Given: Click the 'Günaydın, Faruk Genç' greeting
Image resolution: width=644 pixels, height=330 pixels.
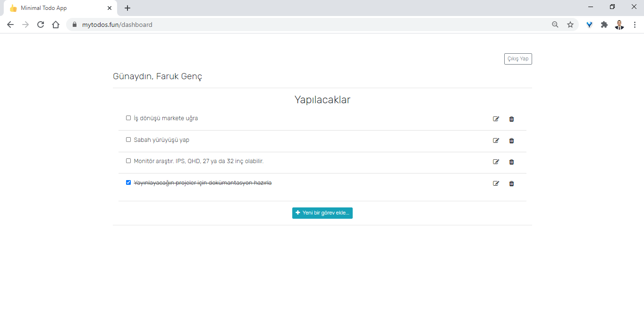Looking at the screenshot, I should (158, 76).
